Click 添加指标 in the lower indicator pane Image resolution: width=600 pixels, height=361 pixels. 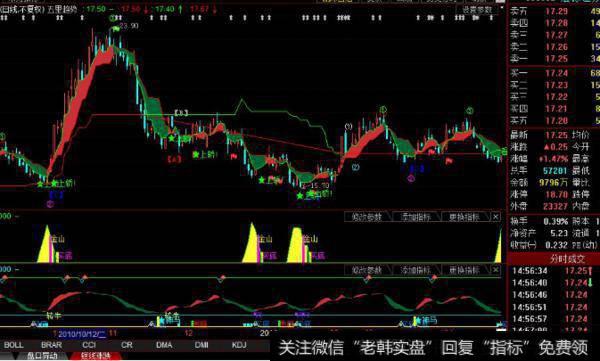(416, 270)
